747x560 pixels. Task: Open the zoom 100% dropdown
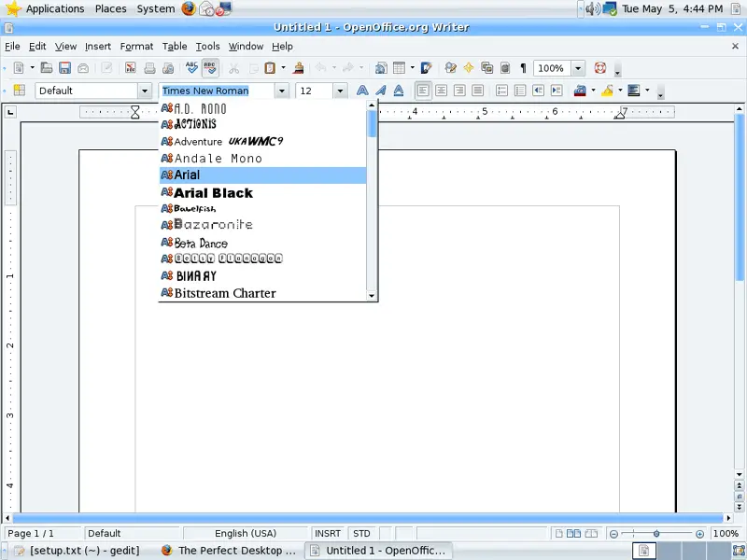578,68
